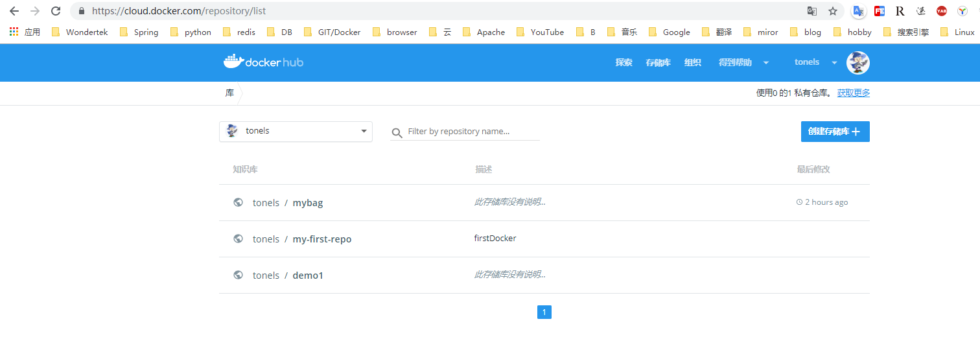Open the hobby bookmark folder

(853, 32)
